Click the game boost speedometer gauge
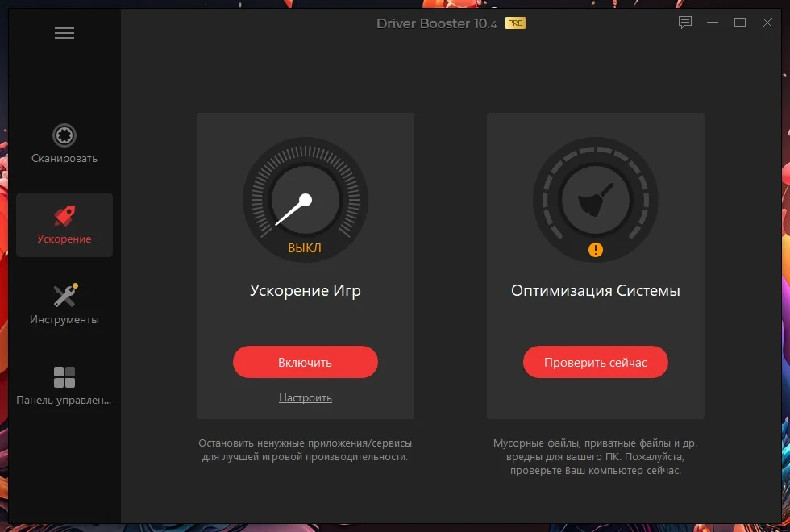The height and width of the screenshot is (532, 790). point(306,200)
